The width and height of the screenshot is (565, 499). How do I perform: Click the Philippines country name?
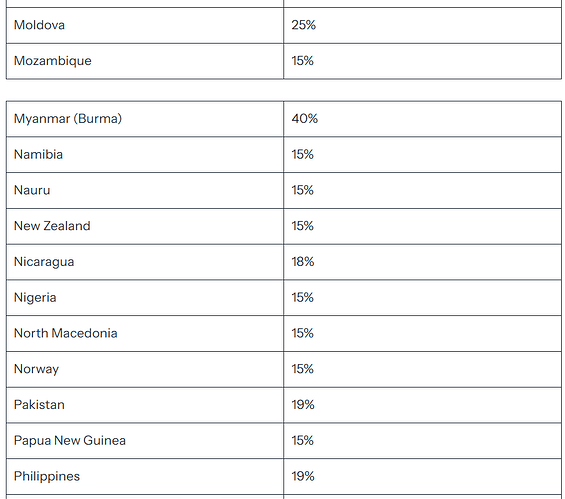point(47,476)
